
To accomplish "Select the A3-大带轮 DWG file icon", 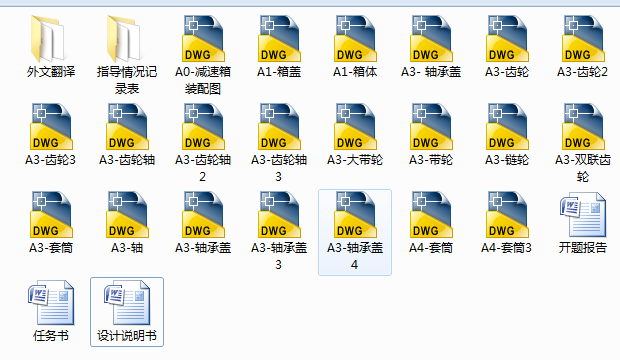I will pyautogui.click(x=355, y=127).
